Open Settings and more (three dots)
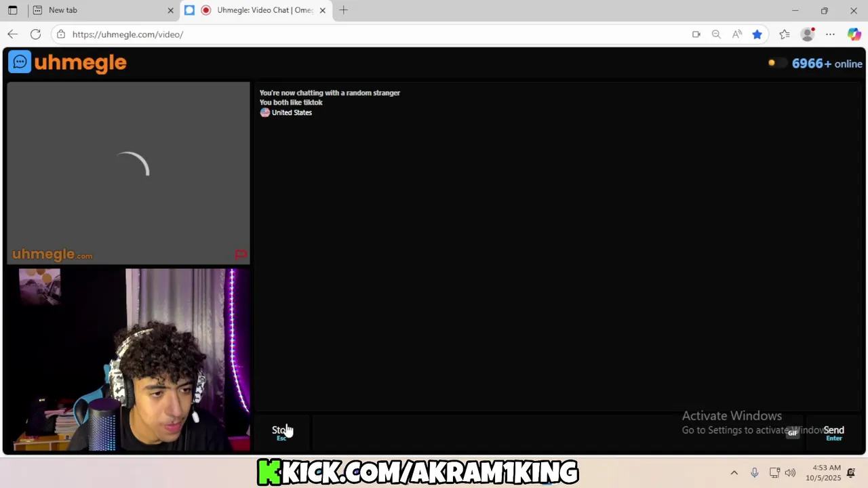Image resolution: width=868 pixels, height=488 pixels. point(830,34)
